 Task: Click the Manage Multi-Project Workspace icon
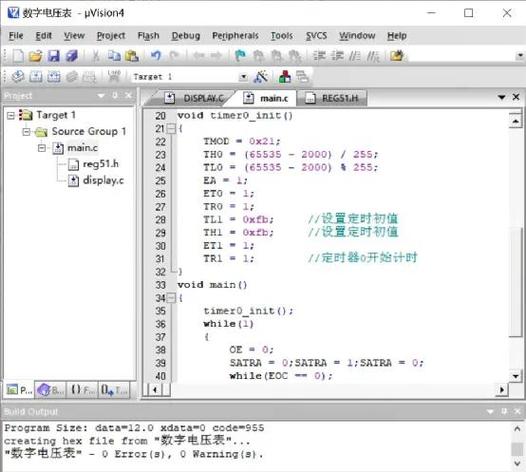click(x=303, y=77)
